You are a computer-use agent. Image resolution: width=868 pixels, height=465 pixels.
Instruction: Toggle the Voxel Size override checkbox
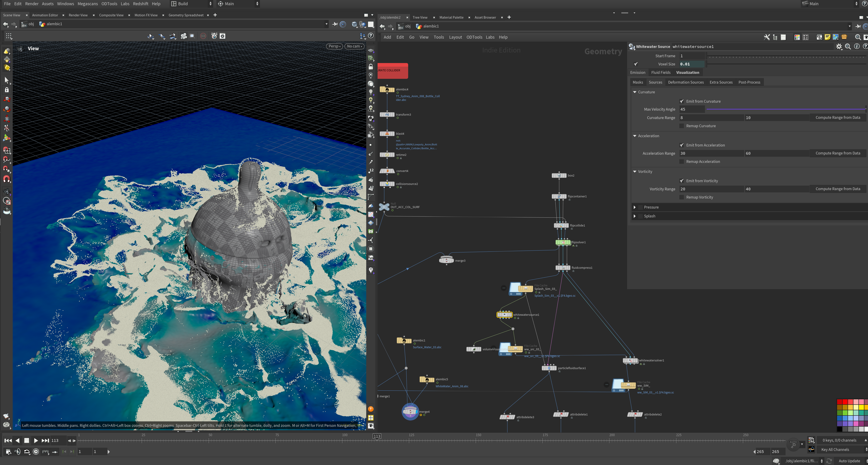click(x=636, y=64)
